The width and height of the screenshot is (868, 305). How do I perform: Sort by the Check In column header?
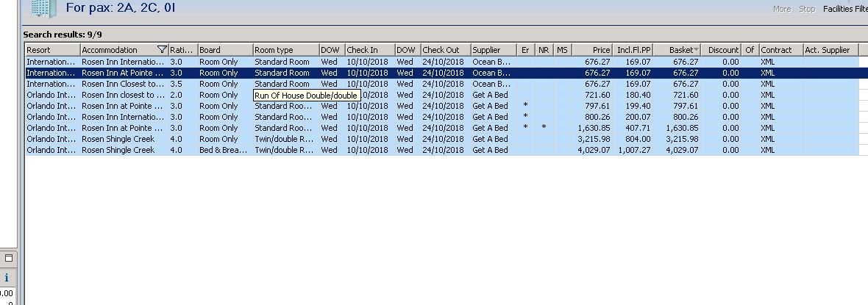tap(370, 50)
